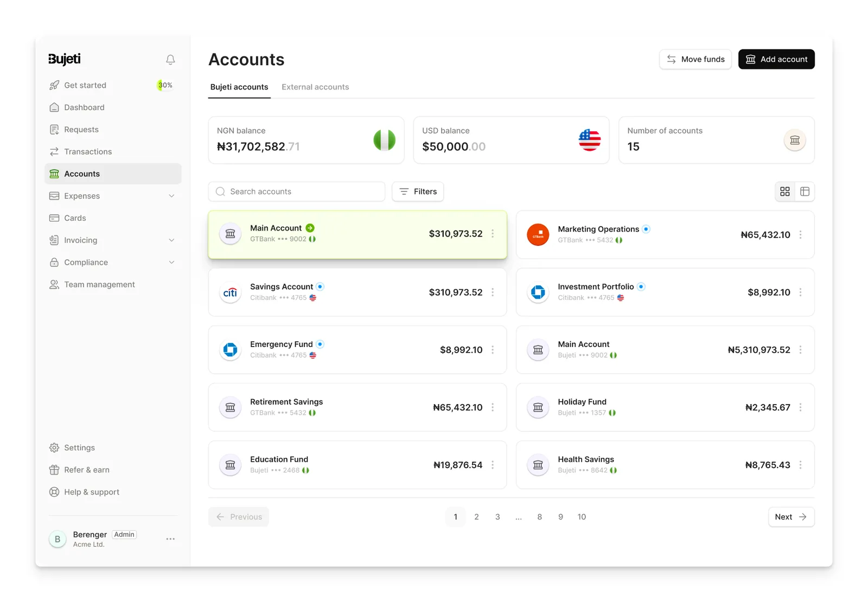Open options menu for GTBank Main Account

coord(493,234)
